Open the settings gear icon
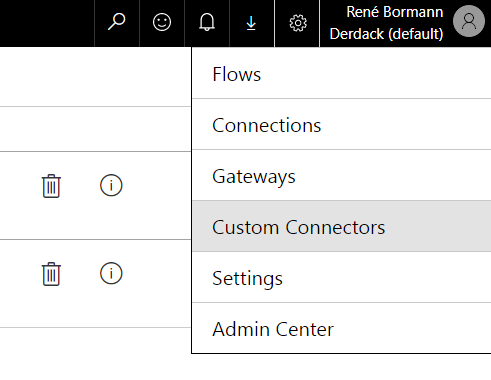Viewport: 491px width, 380px height. pos(298,23)
